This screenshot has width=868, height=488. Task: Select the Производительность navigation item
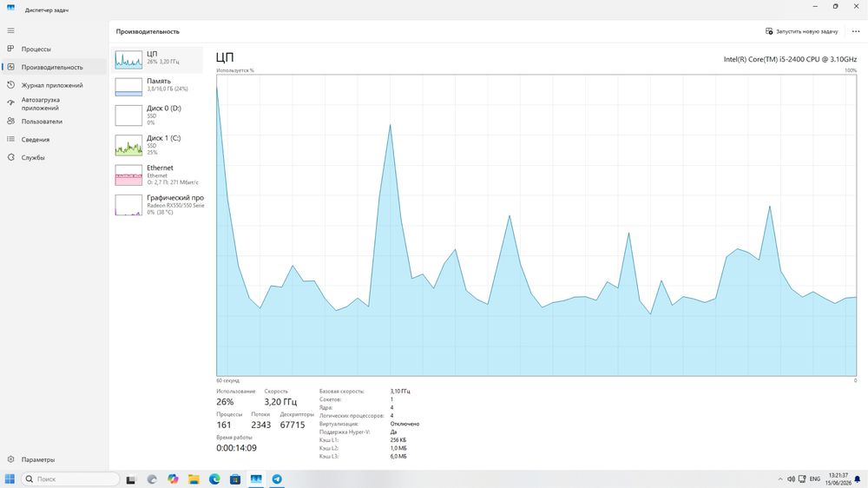click(54, 67)
